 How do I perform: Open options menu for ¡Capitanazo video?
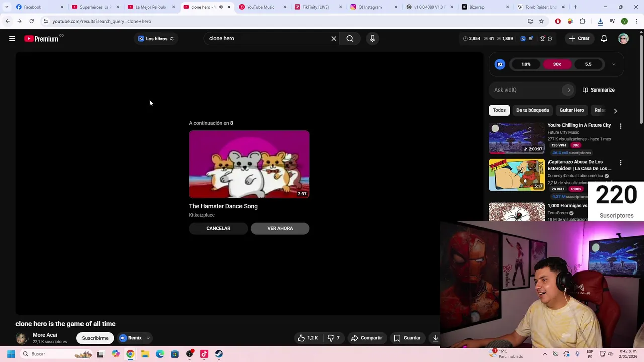point(620,163)
